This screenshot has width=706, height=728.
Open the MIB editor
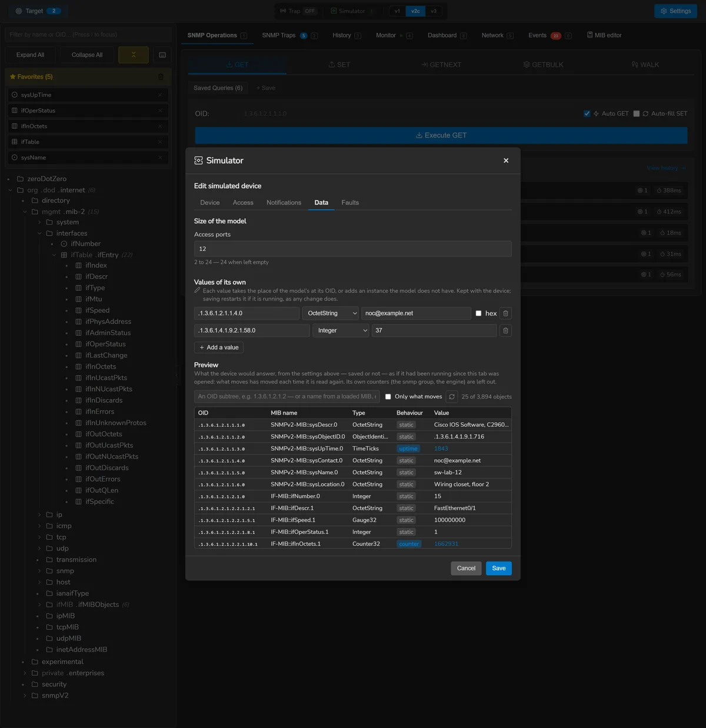pyautogui.click(x=604, y=35)
